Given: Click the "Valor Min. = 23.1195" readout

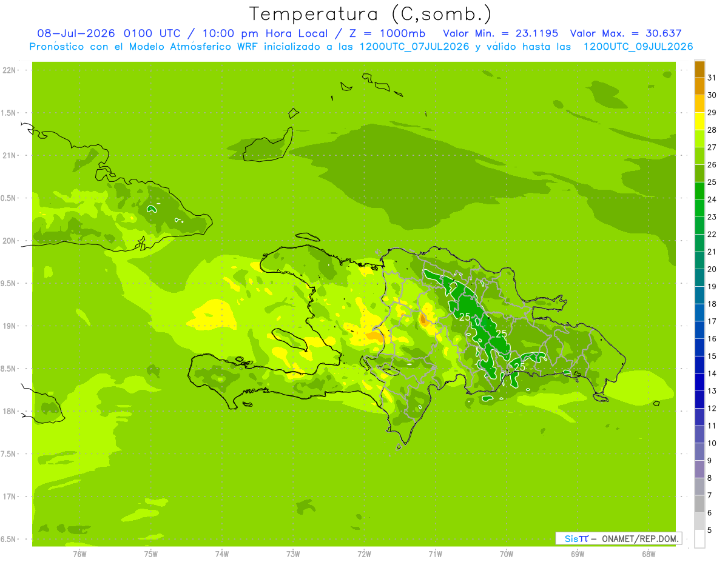Looking at the screenshot, I should tap(500, 33).
